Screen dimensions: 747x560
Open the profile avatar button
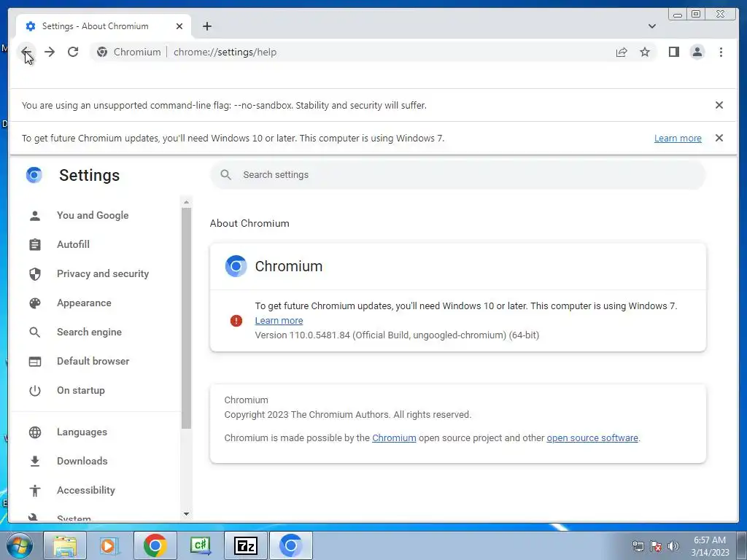697,52
